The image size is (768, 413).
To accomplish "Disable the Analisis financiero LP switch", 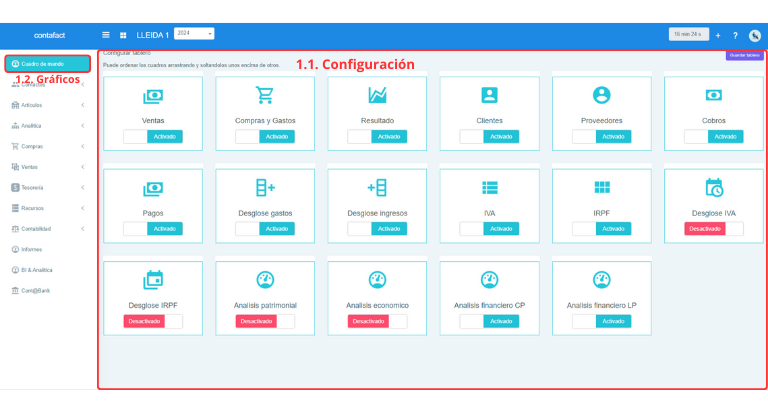I will coord(601,321).
